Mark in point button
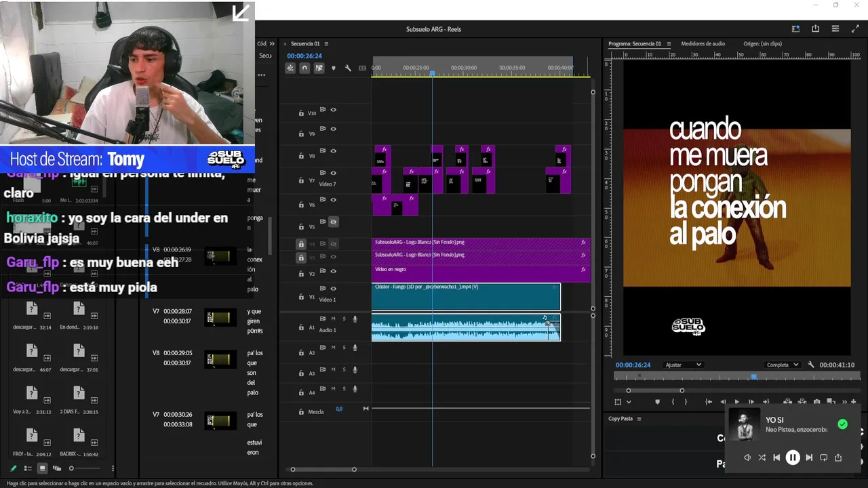 pos(673,402)
